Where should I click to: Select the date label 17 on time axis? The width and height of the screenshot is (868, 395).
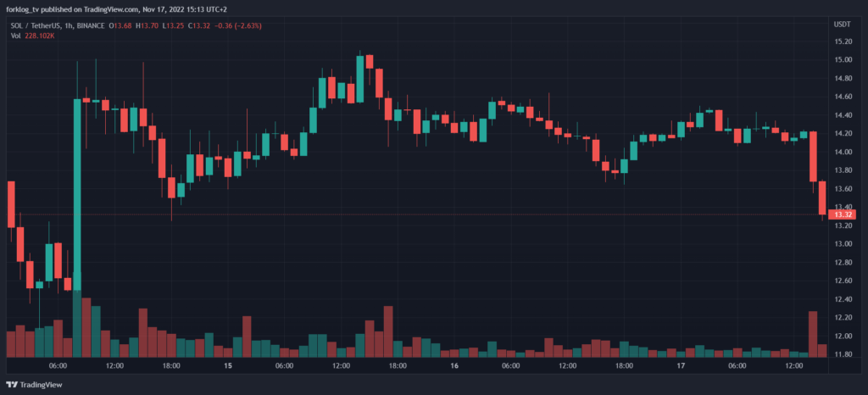[681, 366]
